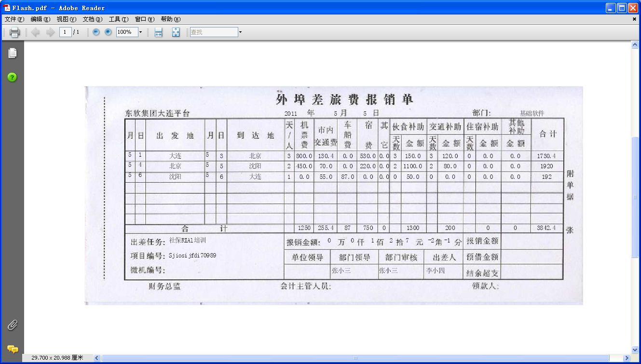Click the horizontal scrollbar left arrow
The height and width of the screenshot is (364, 641).
tap(97, 358)
